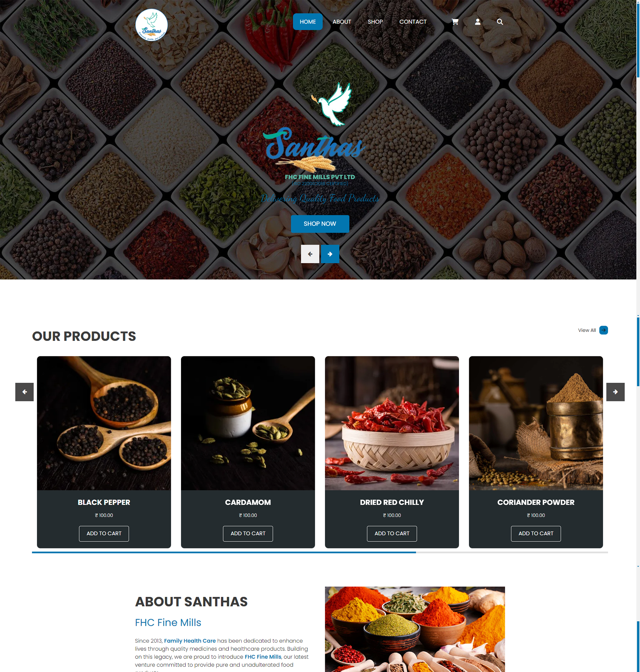Open the Dried Red Chilly product title
Screen dimensions: 640x672
tap(392, 502)
